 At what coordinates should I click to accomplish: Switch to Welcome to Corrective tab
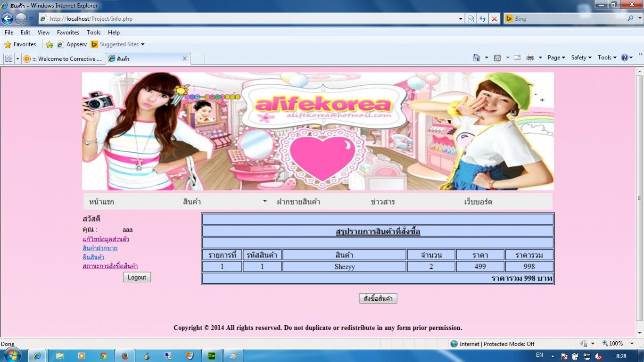(64, 59)
